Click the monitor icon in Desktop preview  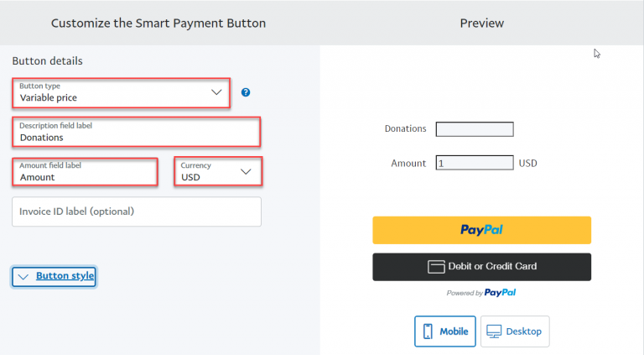coord(494,332)
